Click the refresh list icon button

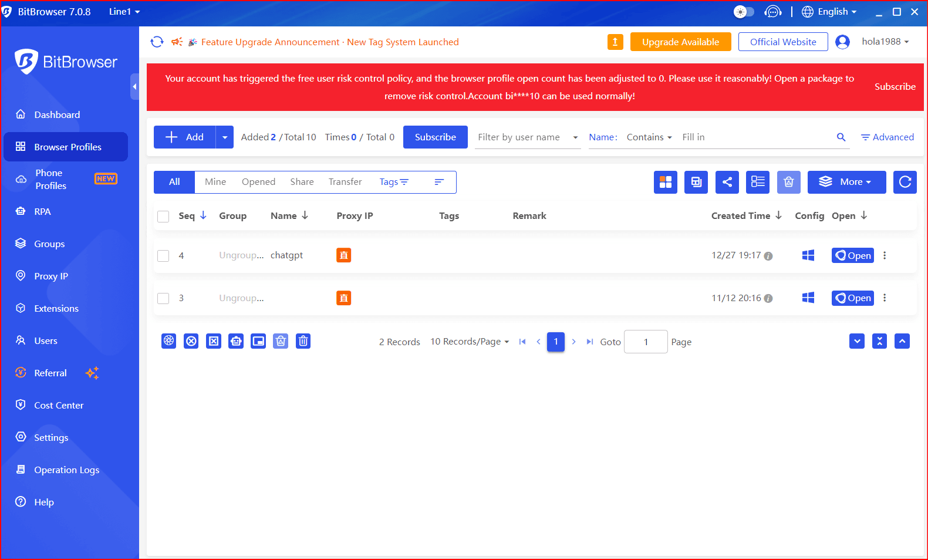pyautogui.click(x=905, y=182)
